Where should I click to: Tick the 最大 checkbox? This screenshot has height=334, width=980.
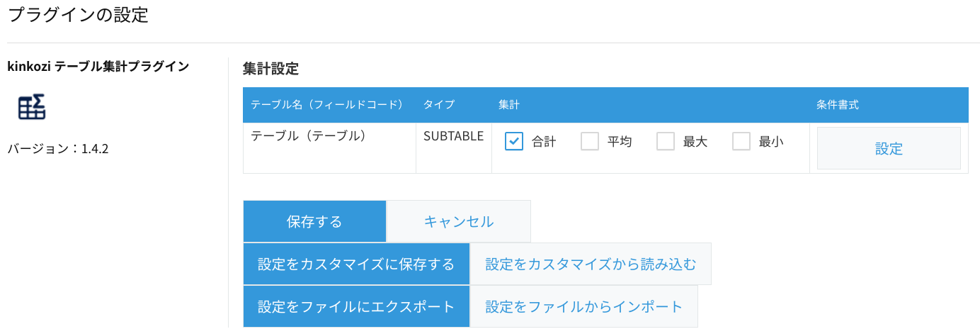(x=666, y=141)
